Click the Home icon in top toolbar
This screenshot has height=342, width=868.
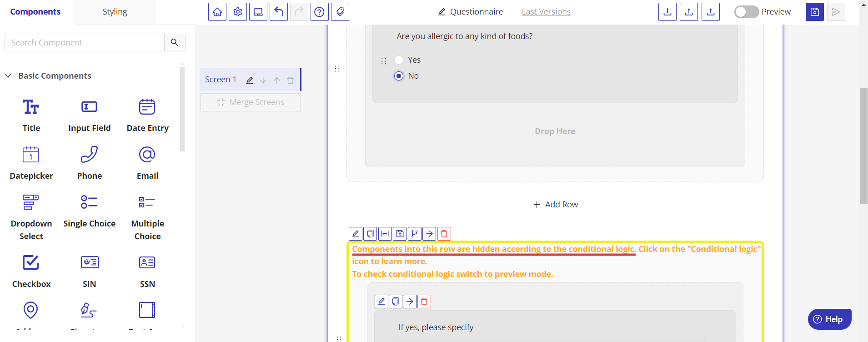(x=217, y=12)
